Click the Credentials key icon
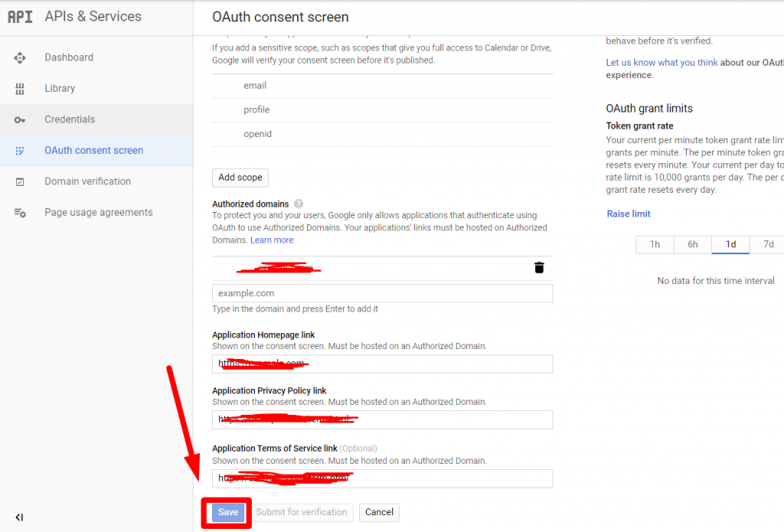The width and height of the screenshot is (784, 532). pyautogui.click(x=20, y=120)
